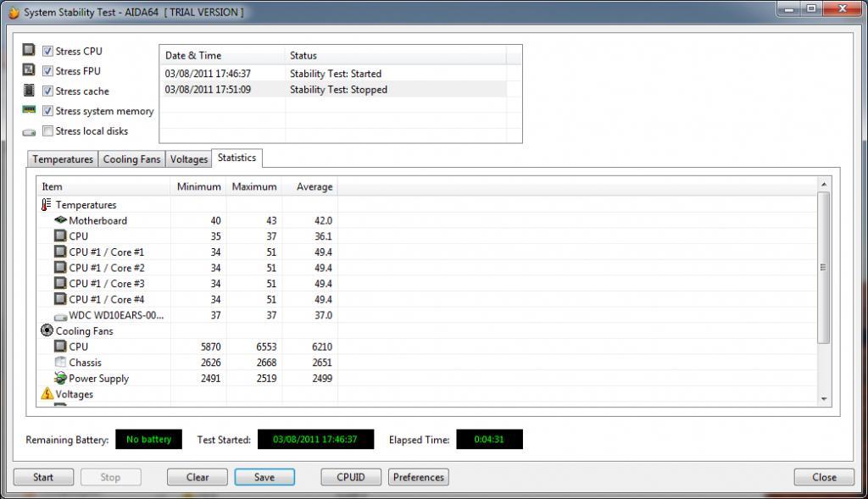Click the cache chip icon beside Stress cache
The height and width of the screenshot is (499, 868).
(29, 90)
